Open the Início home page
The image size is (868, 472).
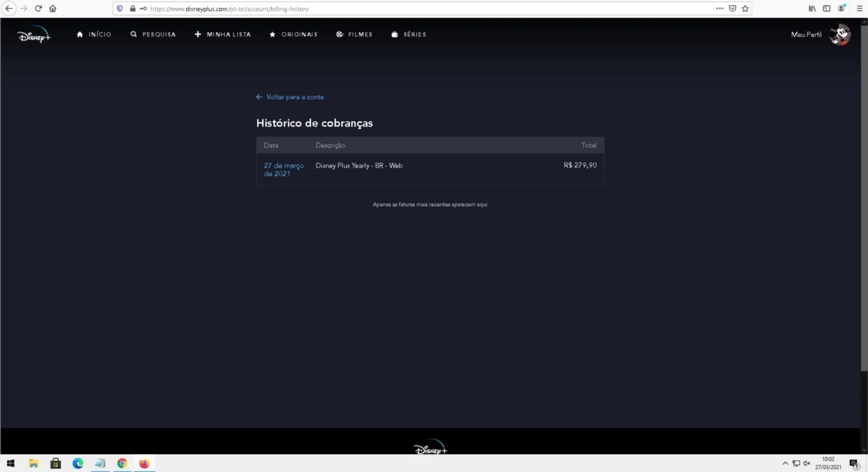point(94,34)
